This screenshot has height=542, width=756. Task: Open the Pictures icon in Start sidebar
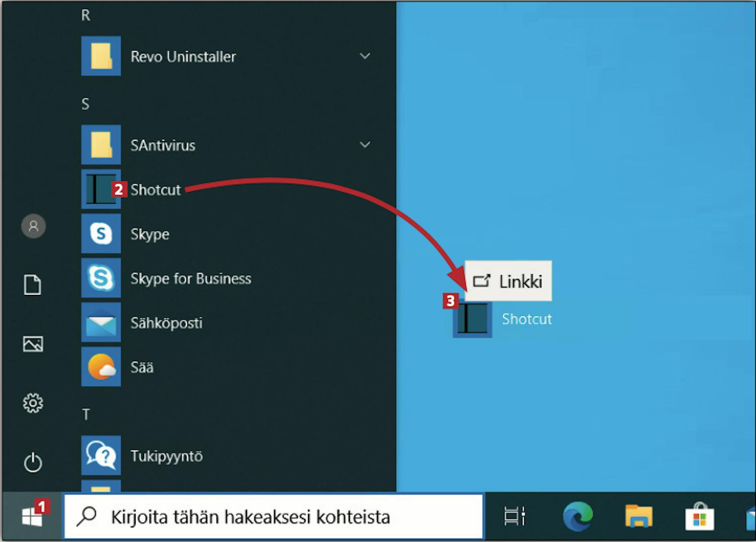click(x=33, y=344)
